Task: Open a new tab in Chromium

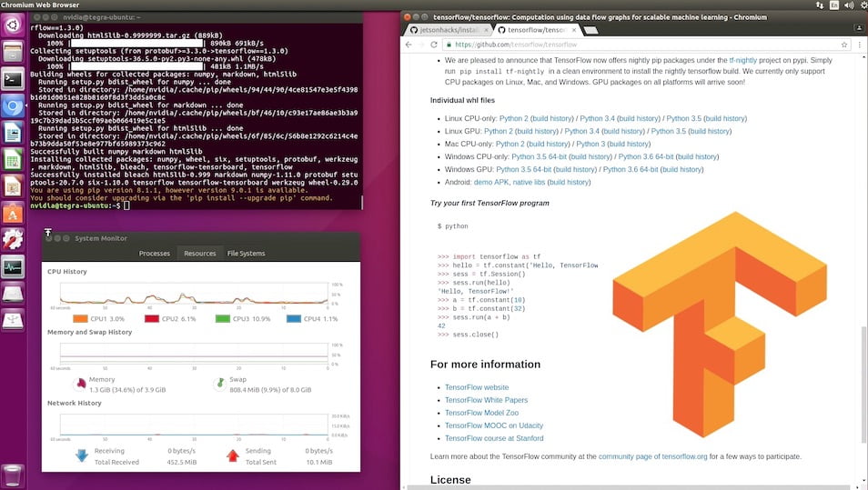Action: 590,30
